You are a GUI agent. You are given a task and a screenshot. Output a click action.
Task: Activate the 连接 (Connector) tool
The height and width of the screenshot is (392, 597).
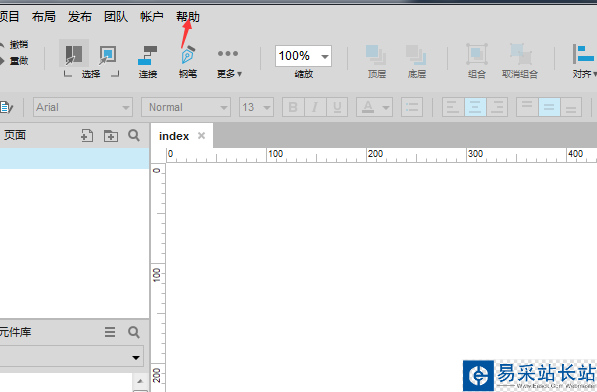(x=148, y=62)
